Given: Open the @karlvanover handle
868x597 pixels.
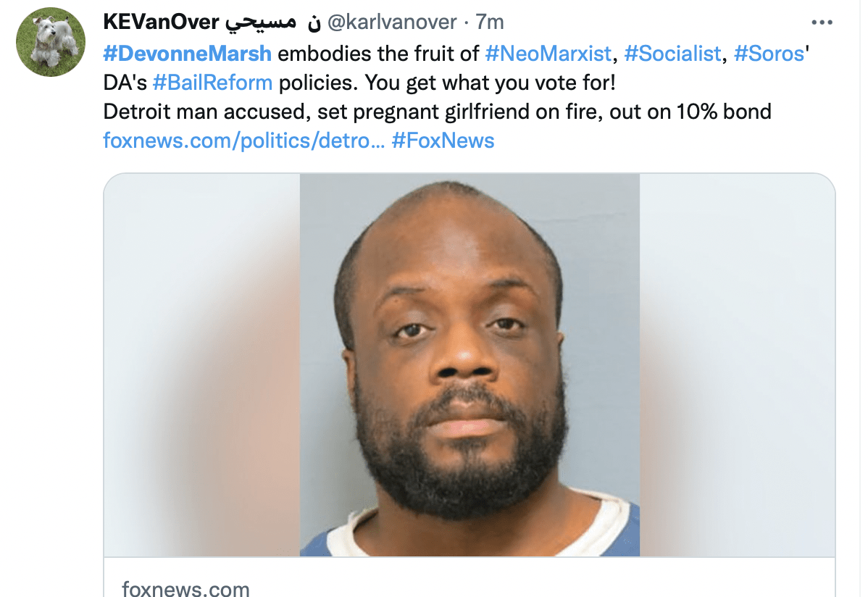Looking at the screenshot, I should click(392, 22).
